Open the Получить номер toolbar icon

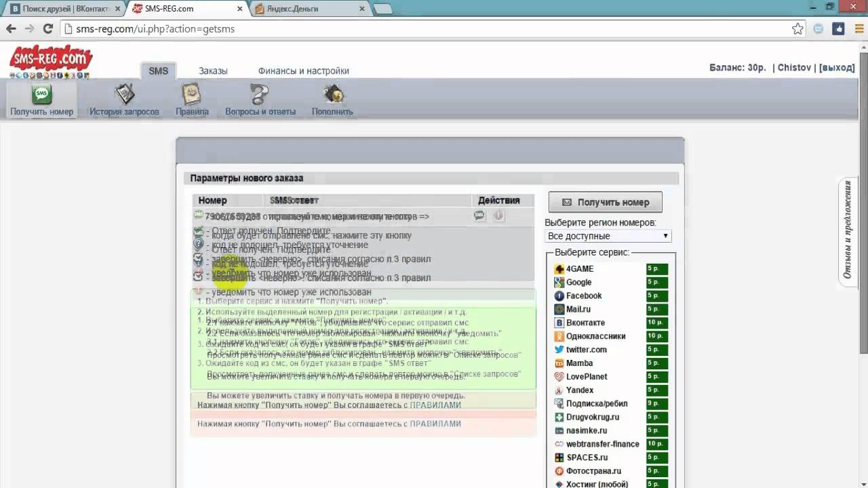[x=41, y=100]
